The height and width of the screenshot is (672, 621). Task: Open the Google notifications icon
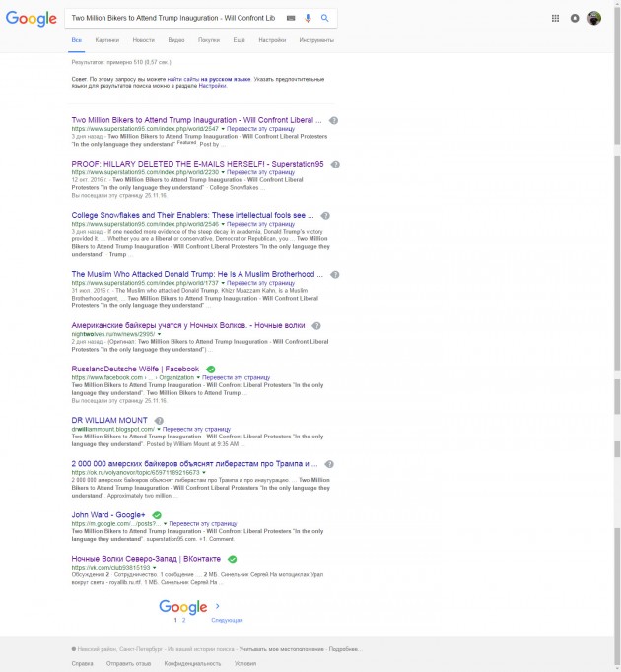(575, 18)
